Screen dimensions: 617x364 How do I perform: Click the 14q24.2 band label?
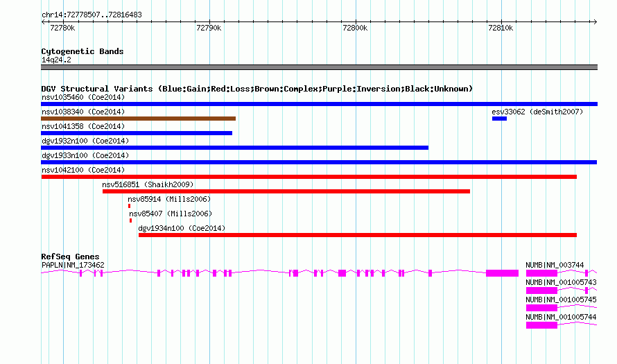click(x=56, y=60)
